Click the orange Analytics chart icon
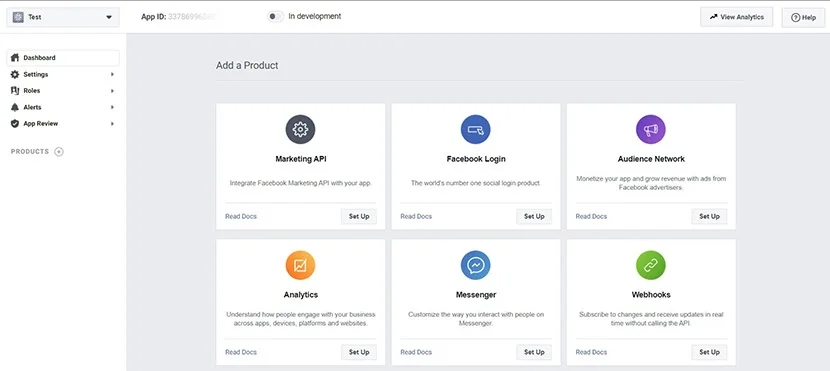 (x=300, y=265)
